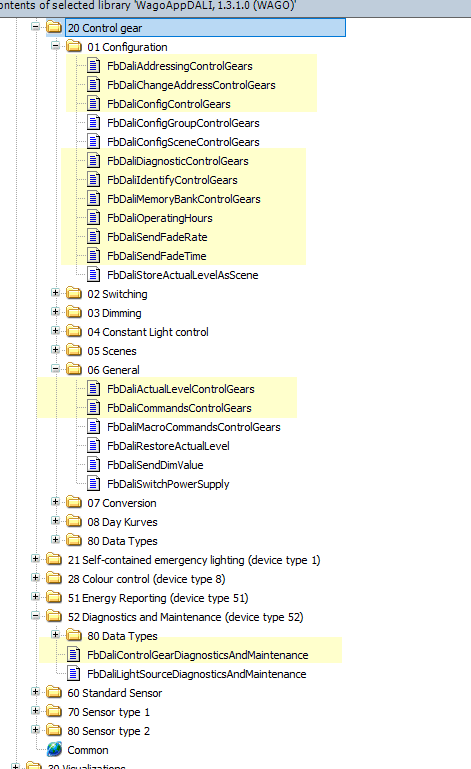Click the Common globe icon
This screenshot has height=769, width=471.
pos(54,749)
